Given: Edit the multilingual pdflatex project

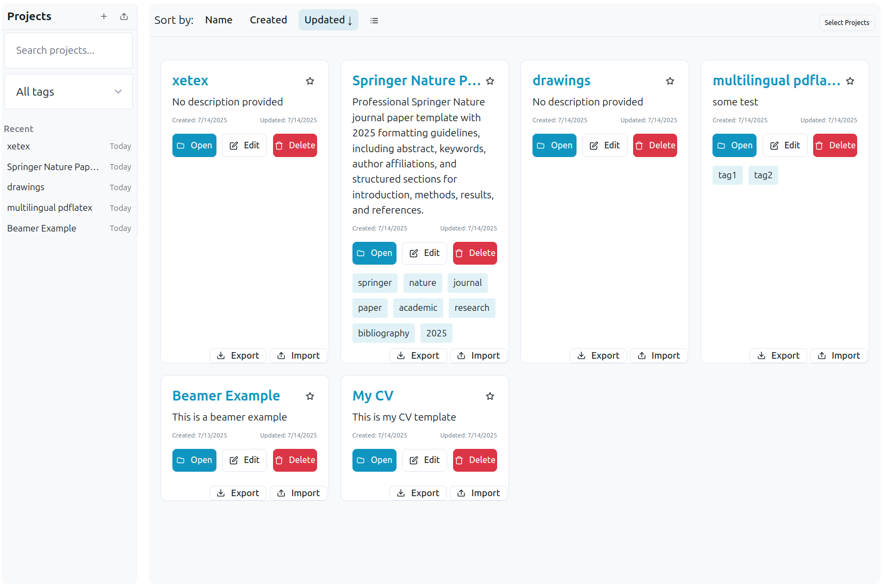Looking at the screenshot, I should (785, 146).
